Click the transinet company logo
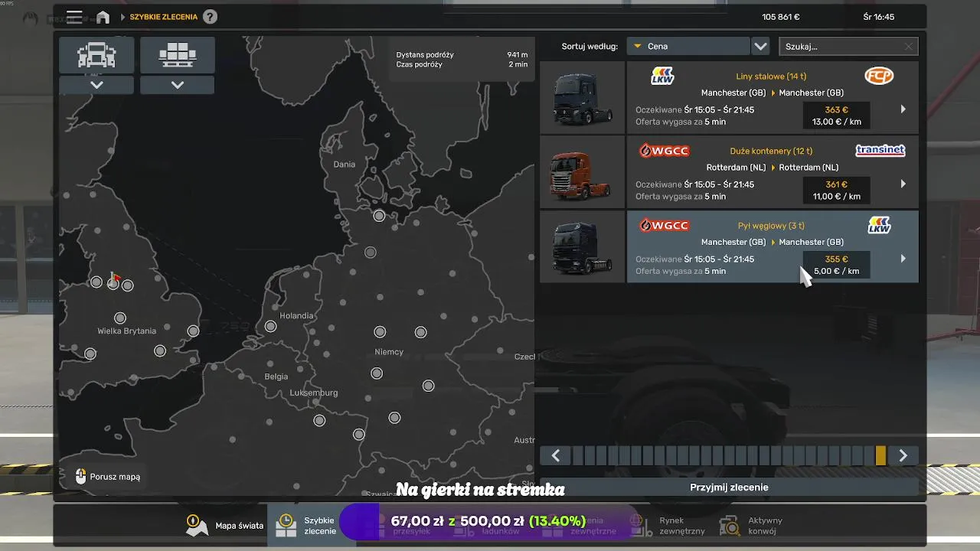Screen dimensions: 980x551 click(880, 151)
